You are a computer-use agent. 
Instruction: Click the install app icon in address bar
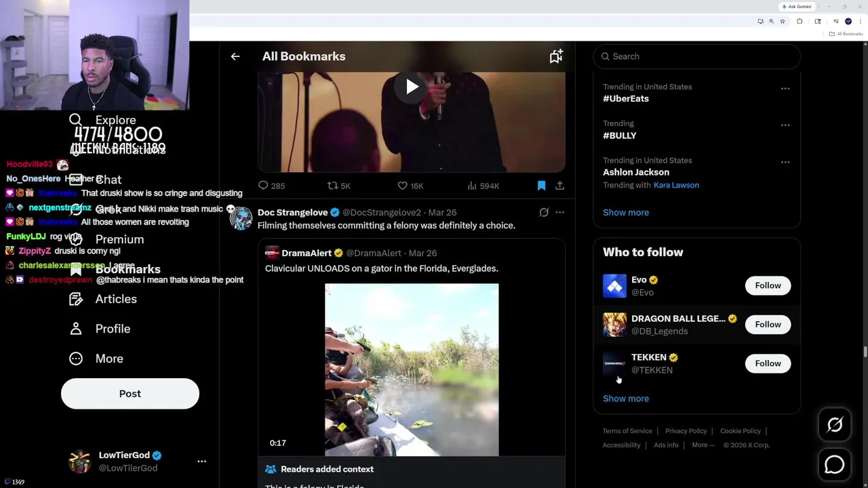coord(760,21)
